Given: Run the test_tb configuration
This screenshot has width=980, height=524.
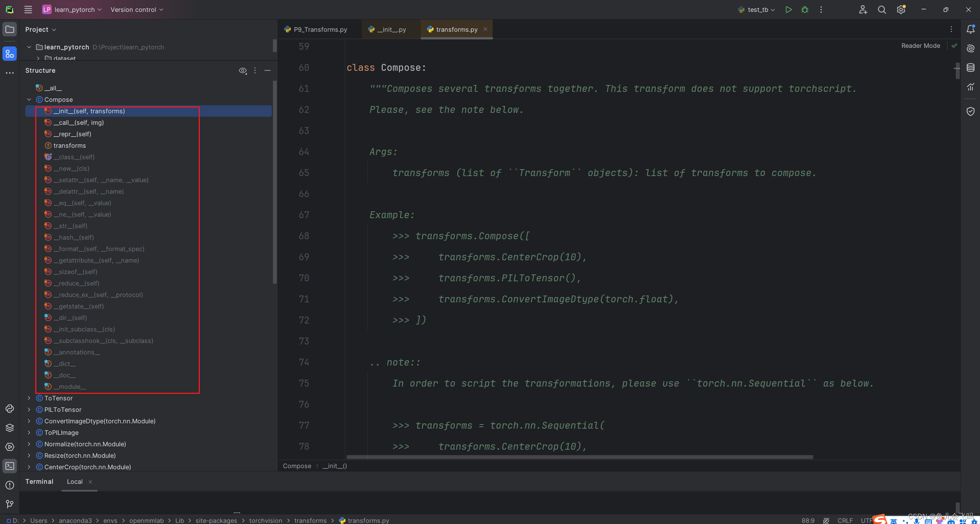Looking at the screenshot, I should (x=788, y=10).
